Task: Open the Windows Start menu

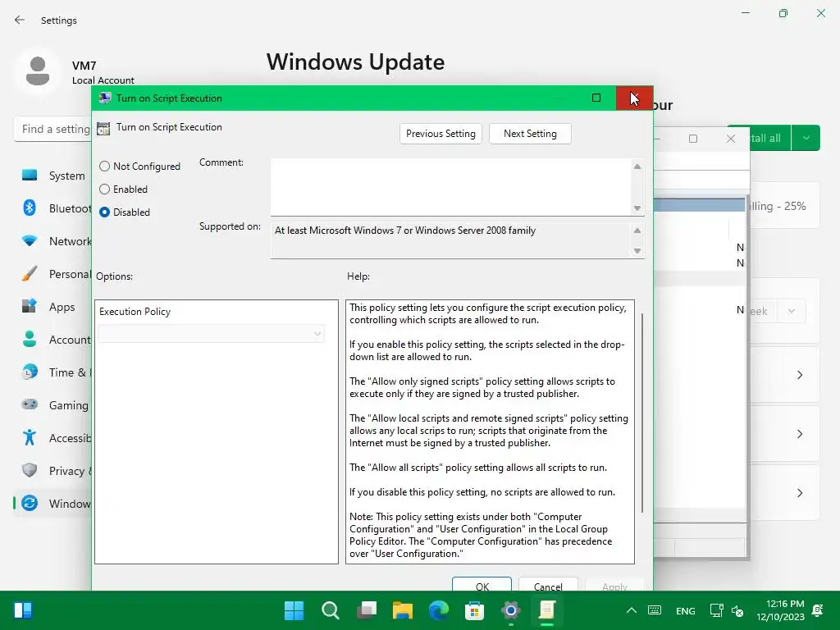Action: 294,610
